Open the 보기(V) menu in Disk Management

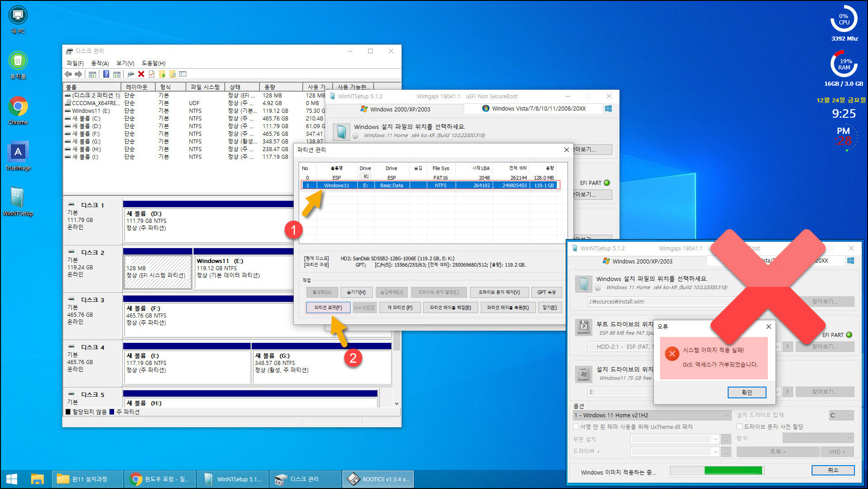(x=125, y=63)
